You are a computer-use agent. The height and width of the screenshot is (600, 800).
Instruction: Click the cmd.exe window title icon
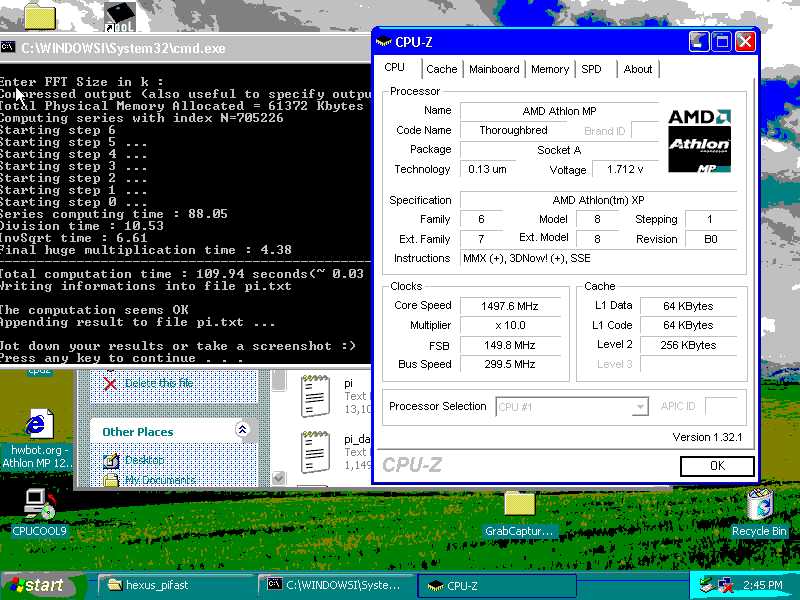(x=8, y=48)
